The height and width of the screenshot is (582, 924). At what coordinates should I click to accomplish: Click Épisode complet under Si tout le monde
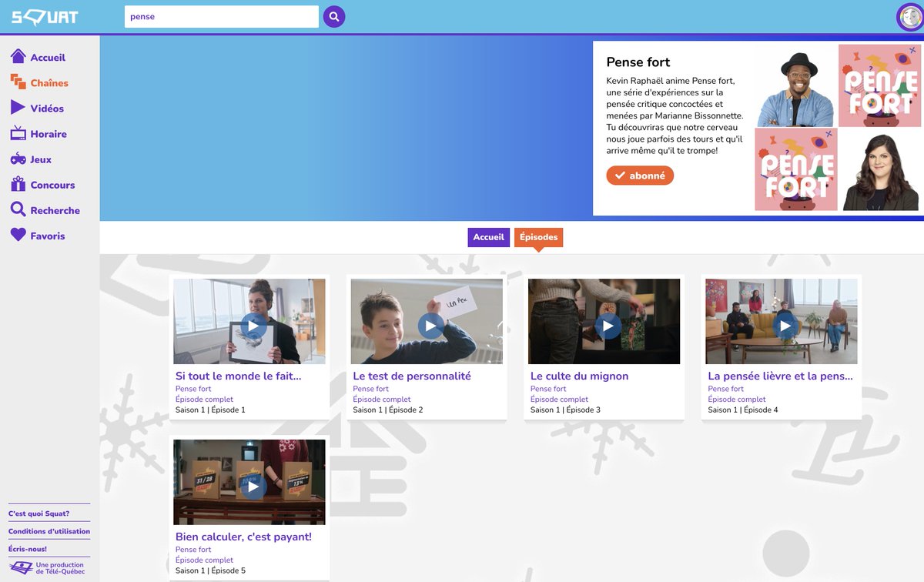pyautogui.click(x=204, y=400)
